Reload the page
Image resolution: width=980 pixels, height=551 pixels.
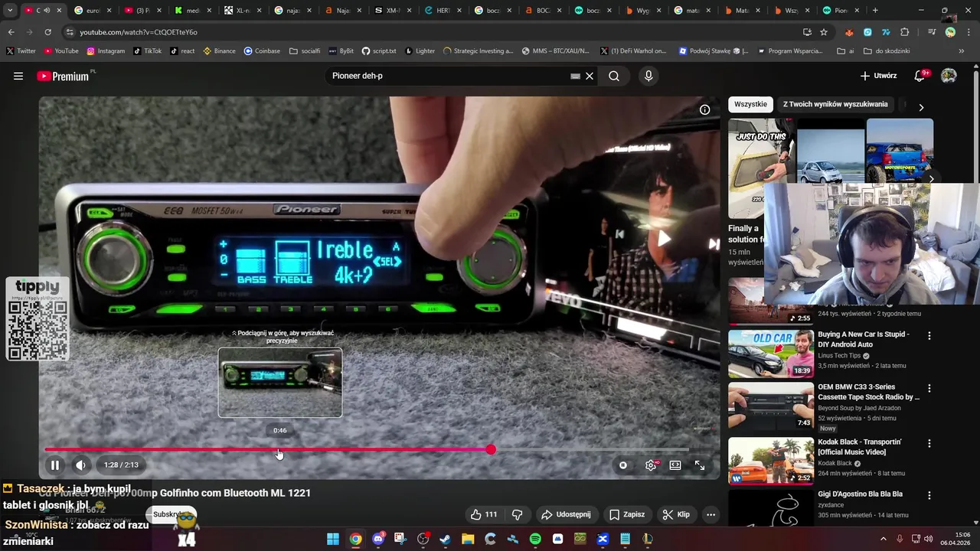point(47,32)
